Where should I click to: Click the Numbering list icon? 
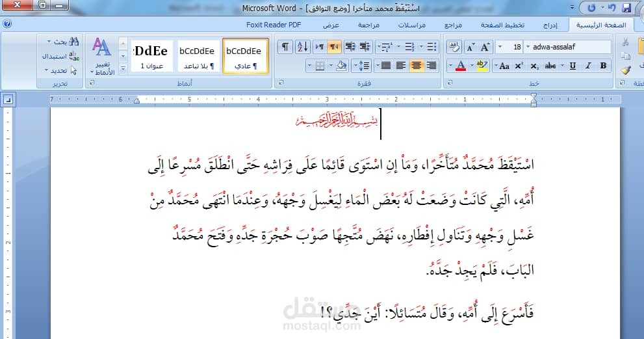[409, 47]
